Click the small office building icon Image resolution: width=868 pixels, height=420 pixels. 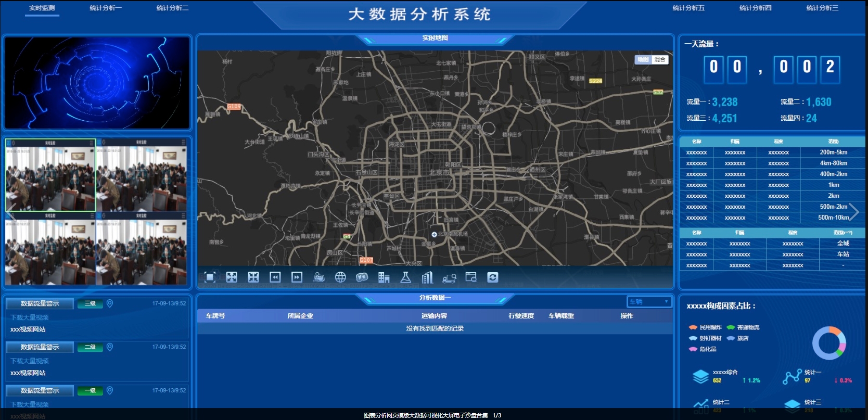(384, 277)
